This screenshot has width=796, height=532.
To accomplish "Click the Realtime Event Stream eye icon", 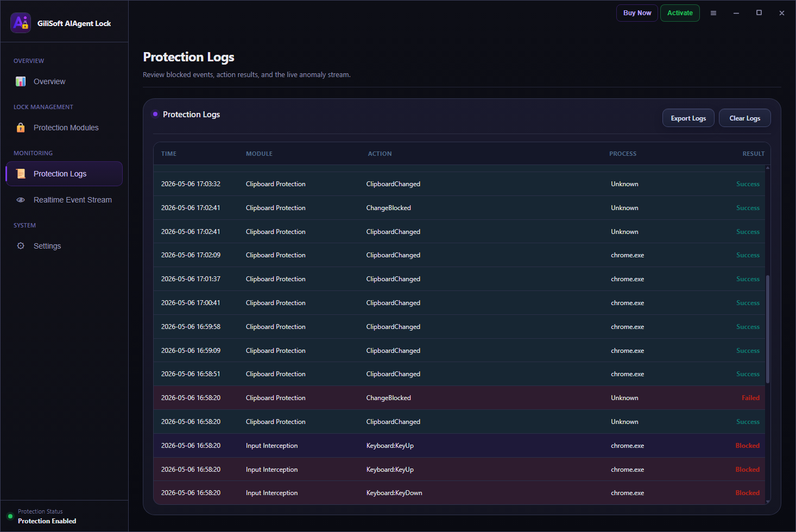I will click(x=21, y=200).
